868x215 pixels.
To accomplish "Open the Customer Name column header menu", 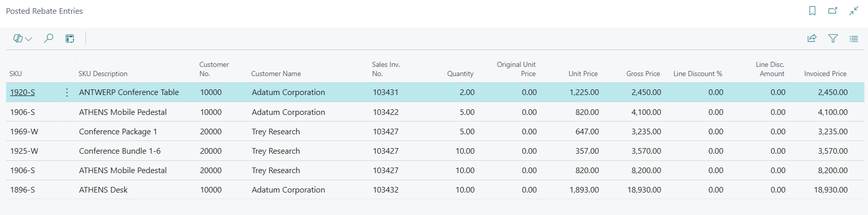I will coord(276,74).
